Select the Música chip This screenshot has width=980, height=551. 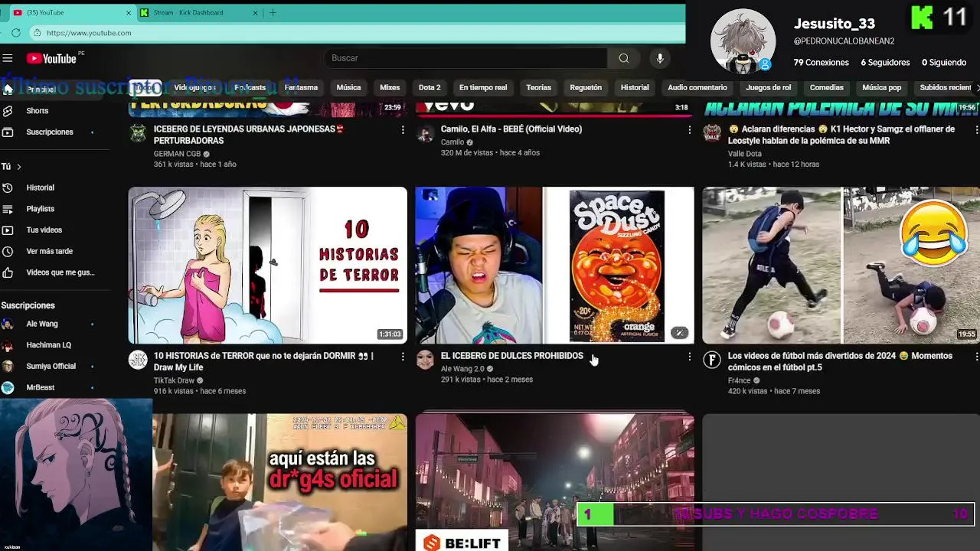[348, 87]
